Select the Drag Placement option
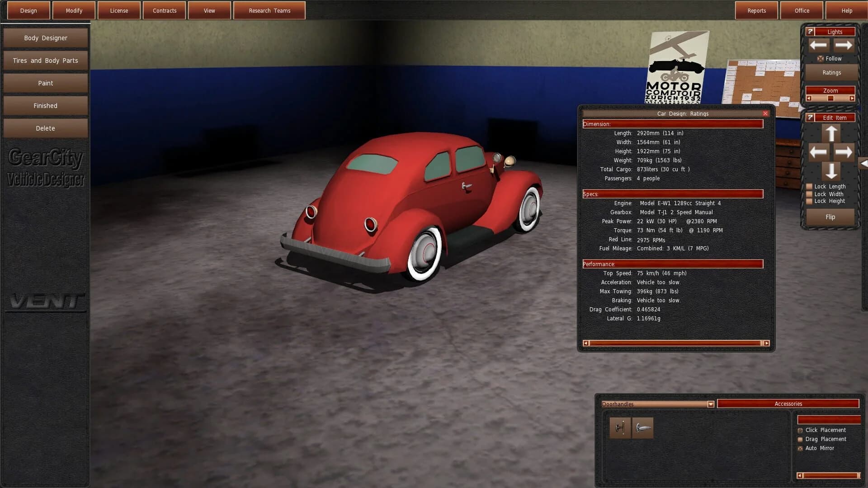Screen dimensions: 868x488 800,439
